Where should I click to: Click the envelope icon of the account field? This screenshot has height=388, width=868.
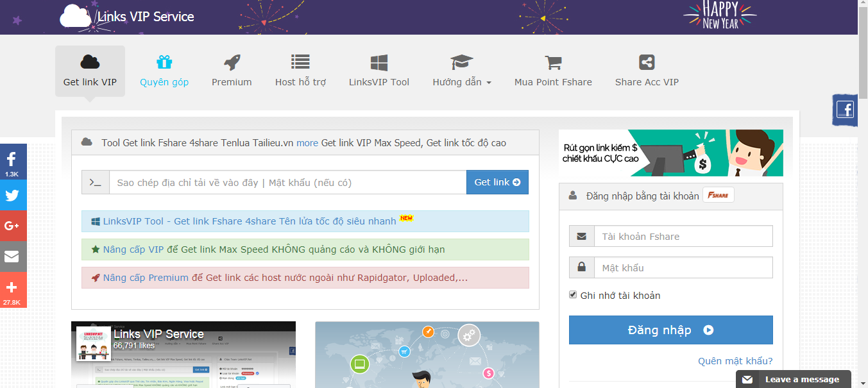pyautogui.click(x=582, y=236)
